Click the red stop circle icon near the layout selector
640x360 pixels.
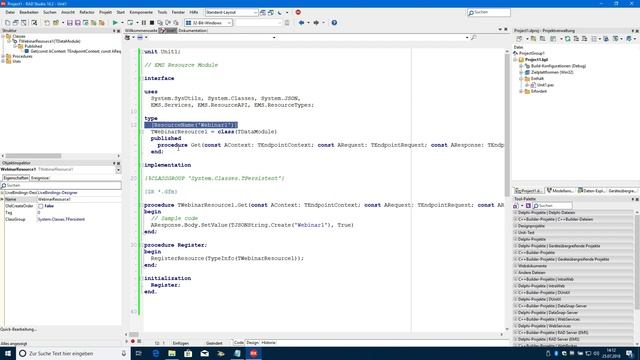(x=298, y=12)
